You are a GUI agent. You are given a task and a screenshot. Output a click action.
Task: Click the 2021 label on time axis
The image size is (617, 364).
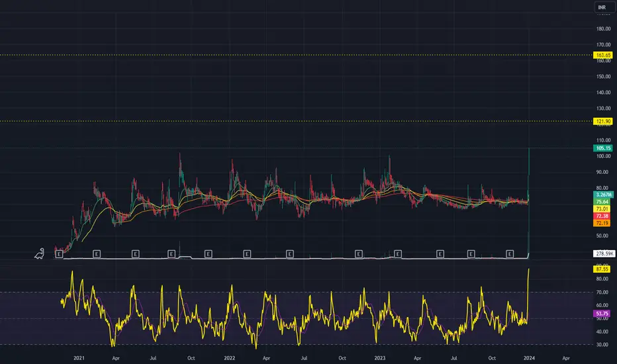coord(79,358)
